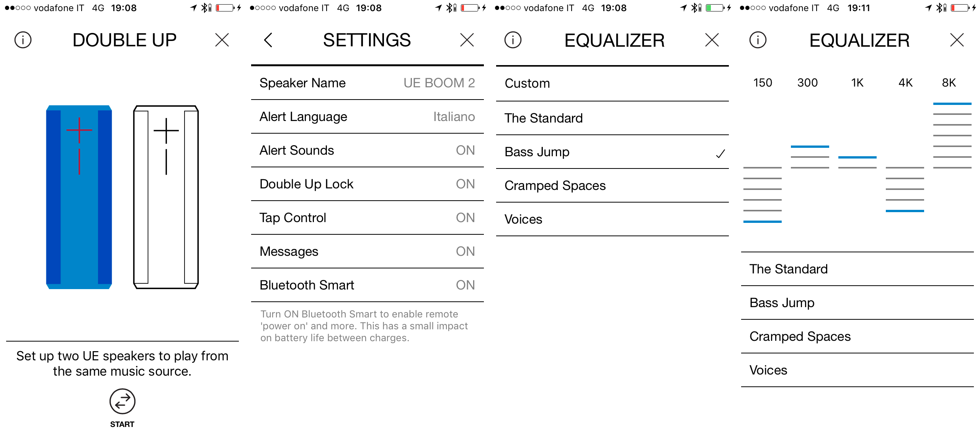Tap the Double Up info icon

23,40
